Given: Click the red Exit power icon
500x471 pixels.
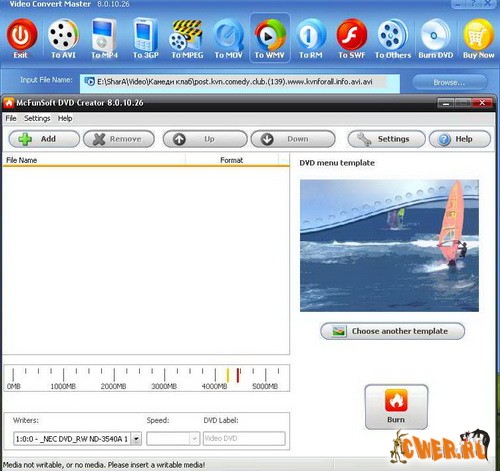Looking at the screenshot, I should point(22,35).
